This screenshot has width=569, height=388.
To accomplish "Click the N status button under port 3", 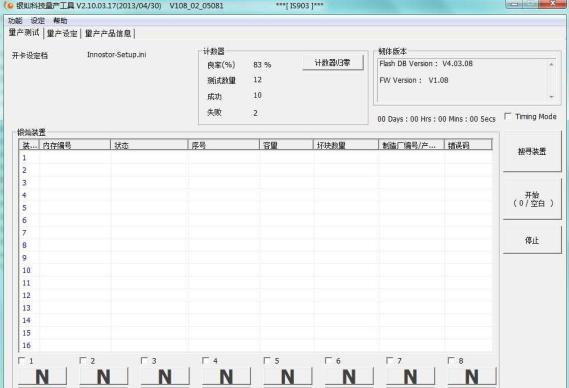I will (165, 376).
